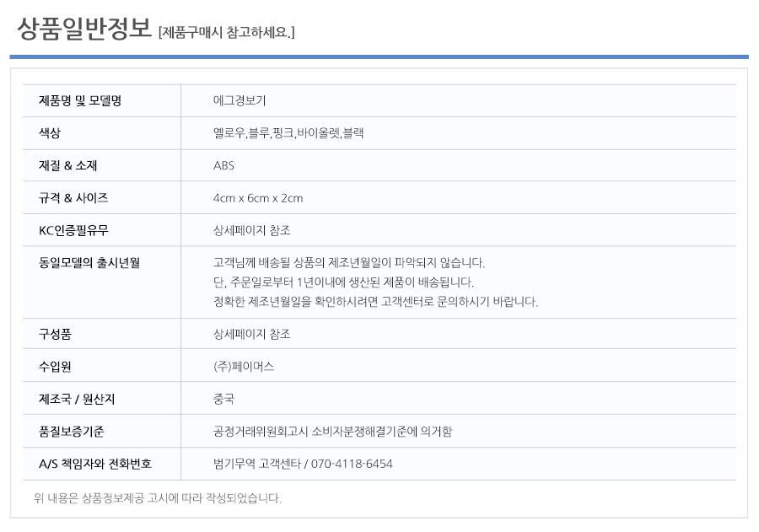Select the ABS material value
The height and width of the screenshot is (532, 759).
tap(223, 165)
